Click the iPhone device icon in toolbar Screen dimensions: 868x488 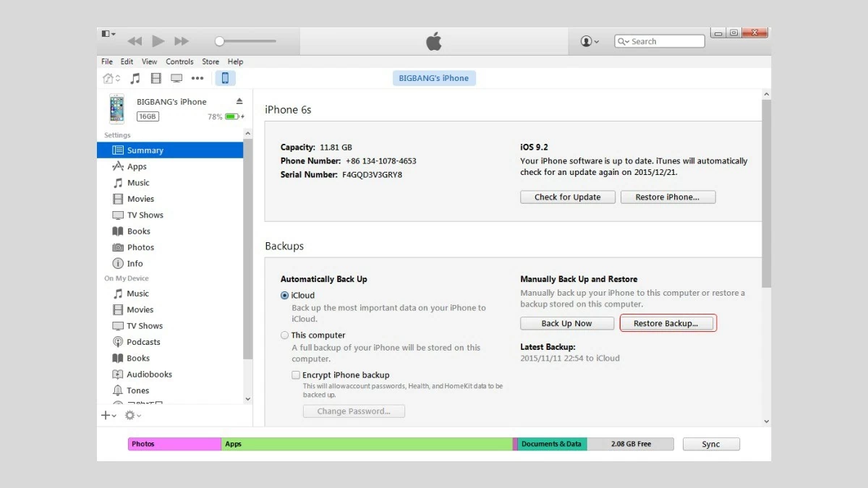point(225,78)
